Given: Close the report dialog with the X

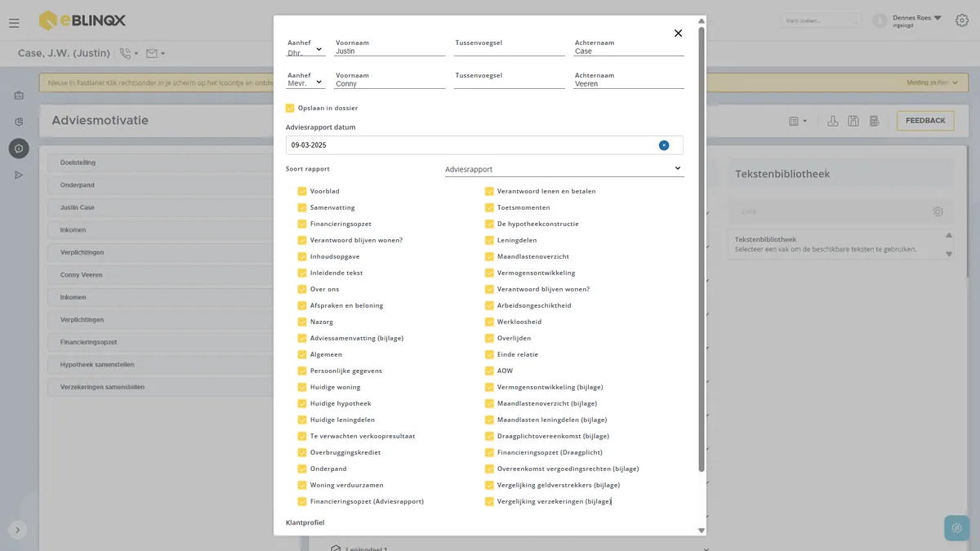Looking at the screenshot, I should pos(678,33).
